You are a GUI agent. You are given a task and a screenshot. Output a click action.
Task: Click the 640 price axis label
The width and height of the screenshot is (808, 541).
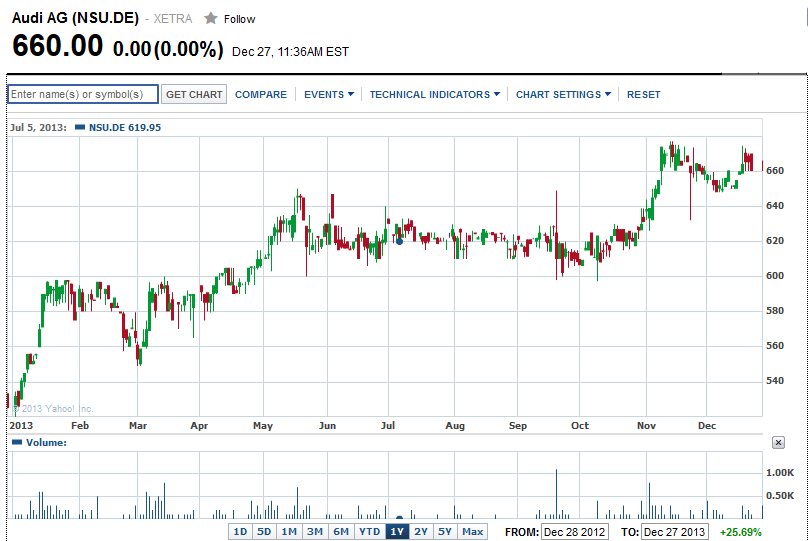tap(775, 206)
